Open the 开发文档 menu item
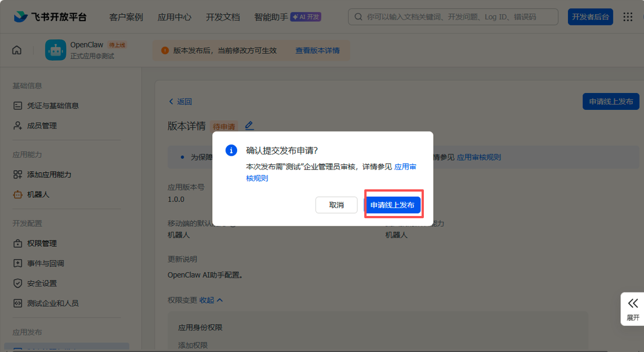The height and width of the screenshot is (352, 644). pos(222,16)
